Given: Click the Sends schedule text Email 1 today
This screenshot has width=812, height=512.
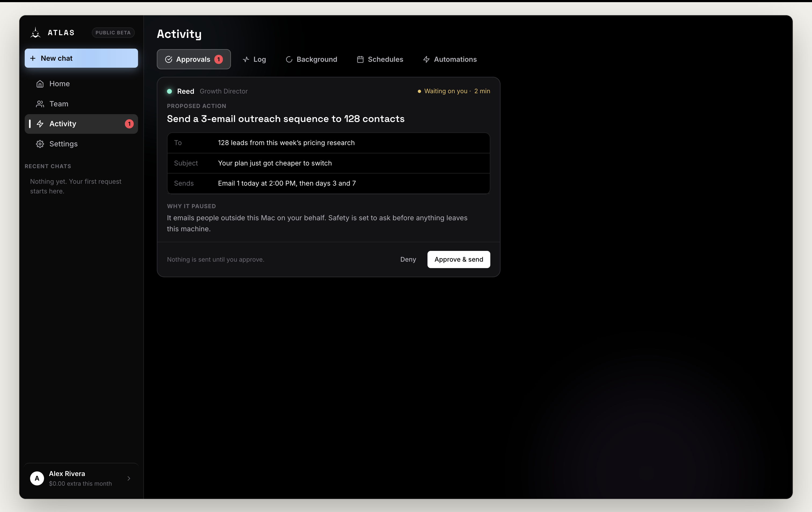Looking at the screenshot, I should pos(287,183).
